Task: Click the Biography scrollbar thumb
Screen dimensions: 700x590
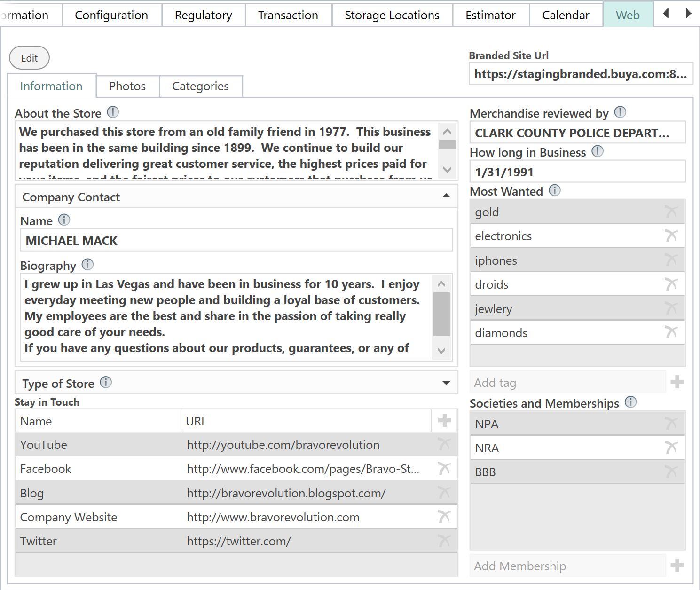Action: pyautogui.click(x=441, y=314)
